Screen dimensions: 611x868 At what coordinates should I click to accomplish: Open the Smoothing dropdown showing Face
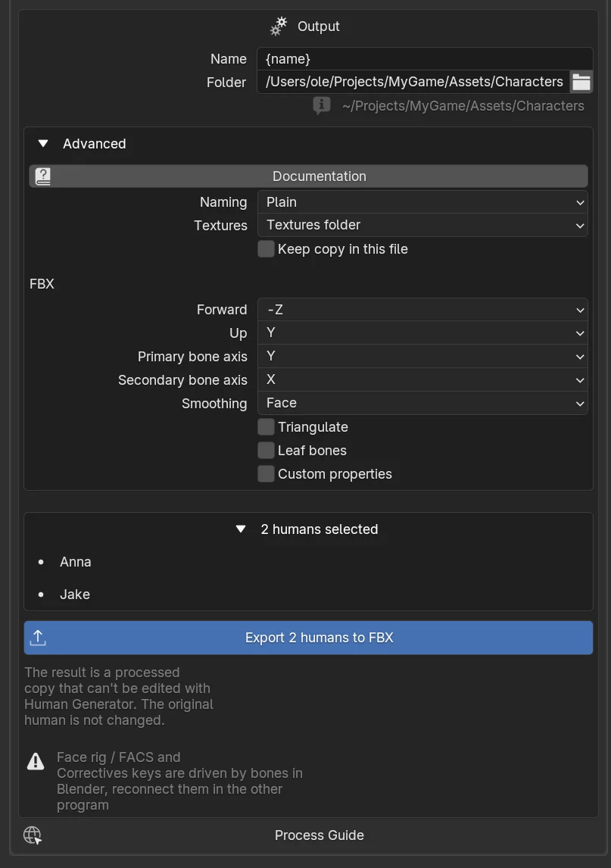422,403
